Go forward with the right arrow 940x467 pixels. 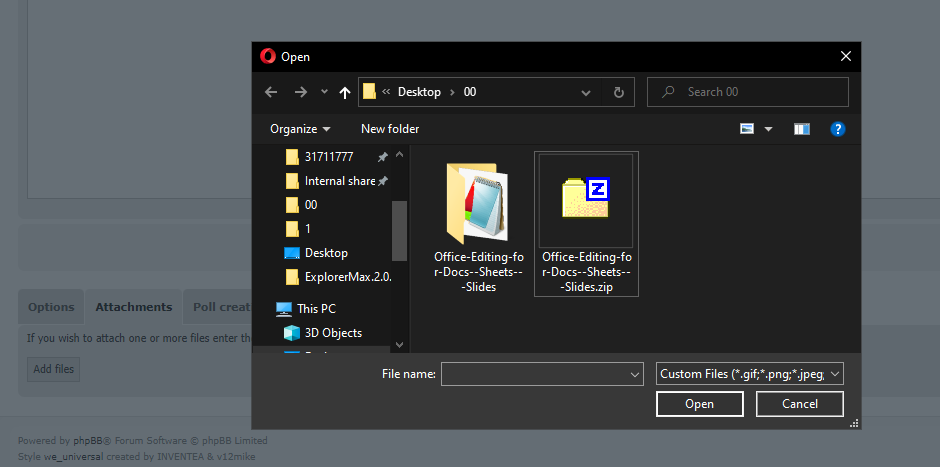(300, 92)
